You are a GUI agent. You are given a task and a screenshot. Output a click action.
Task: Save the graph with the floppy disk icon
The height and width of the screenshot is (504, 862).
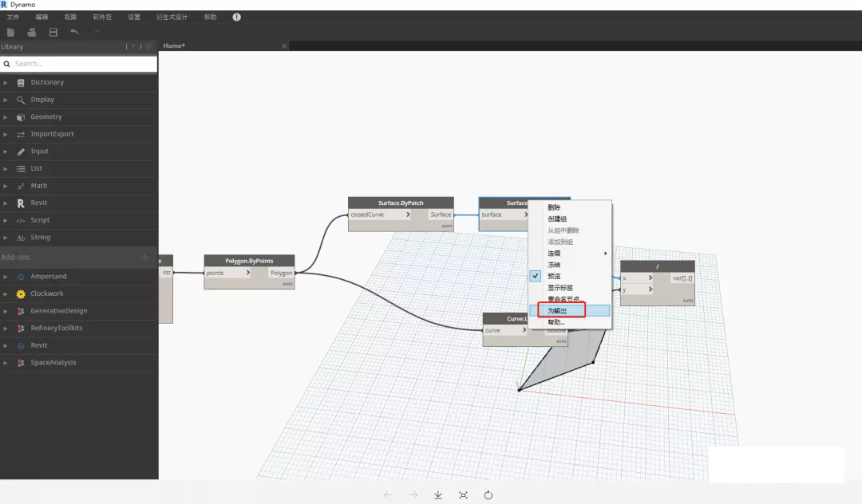pos(53,33)
